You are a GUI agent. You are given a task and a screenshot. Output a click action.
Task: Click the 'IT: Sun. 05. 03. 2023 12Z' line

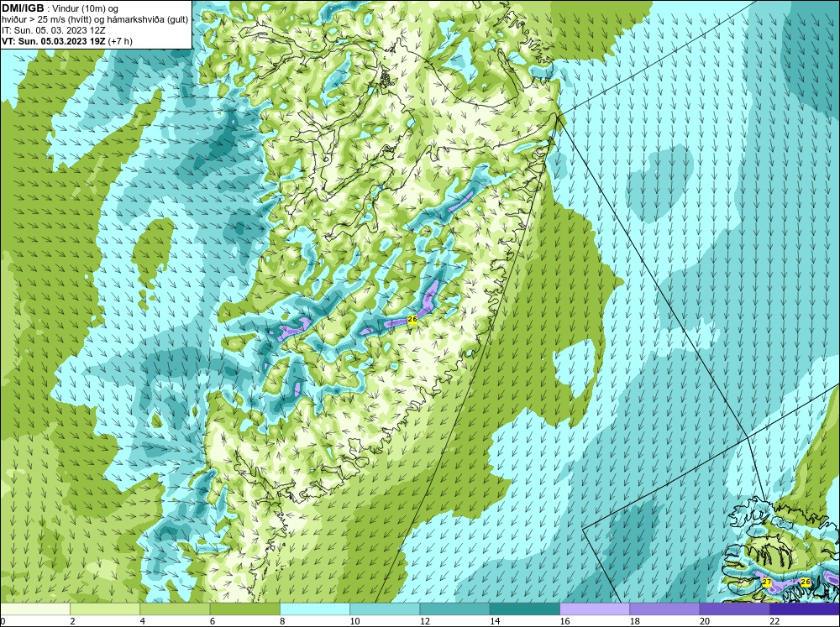click(x=54, y=30)
